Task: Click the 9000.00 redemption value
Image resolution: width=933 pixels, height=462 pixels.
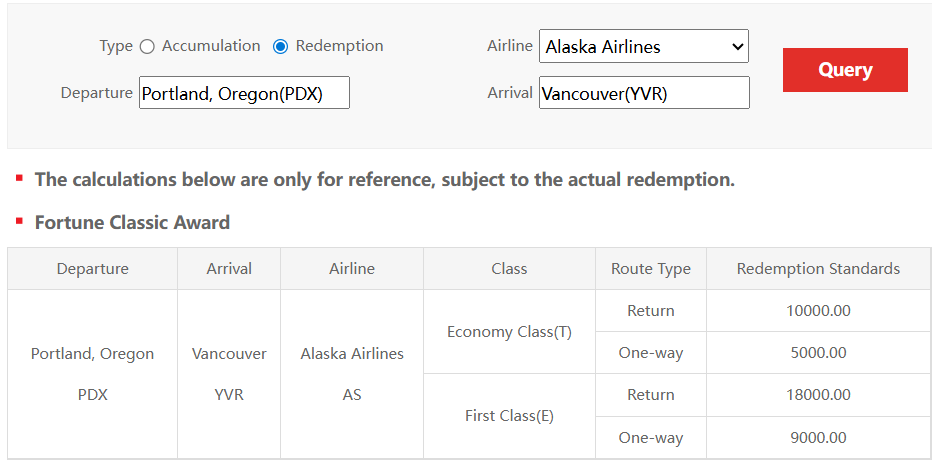Action: pyautogui.click(x=818, y=437)
